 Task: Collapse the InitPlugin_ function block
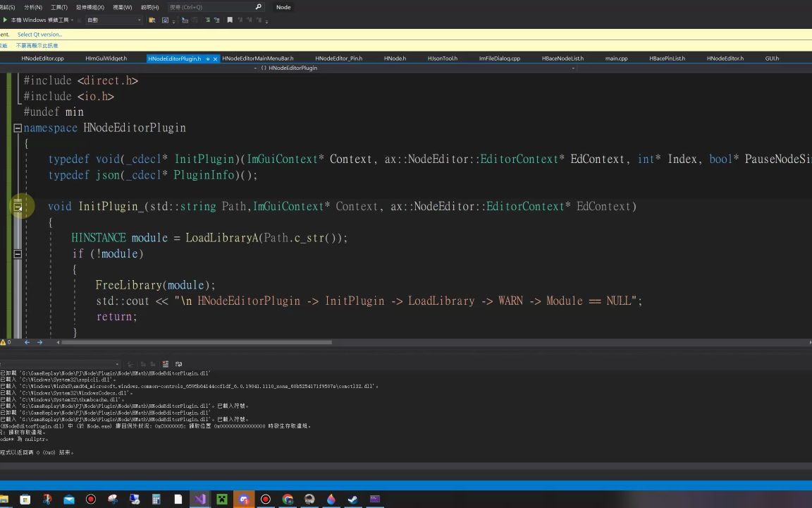tap(17, 206)
